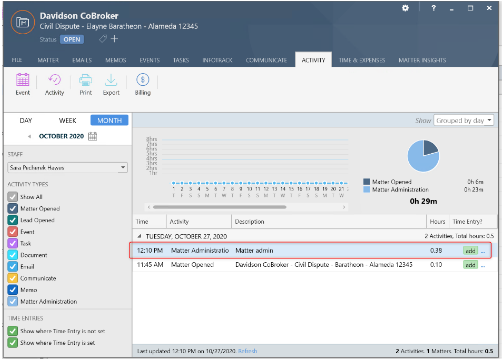Viewport: 504px width, 361px height.
Task: Toggle Show where Time Entry is set
Action: tap(13, 343)
